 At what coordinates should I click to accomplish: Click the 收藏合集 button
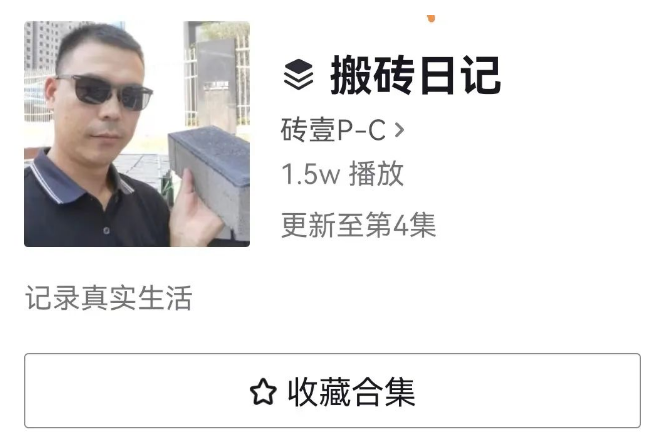332,391
